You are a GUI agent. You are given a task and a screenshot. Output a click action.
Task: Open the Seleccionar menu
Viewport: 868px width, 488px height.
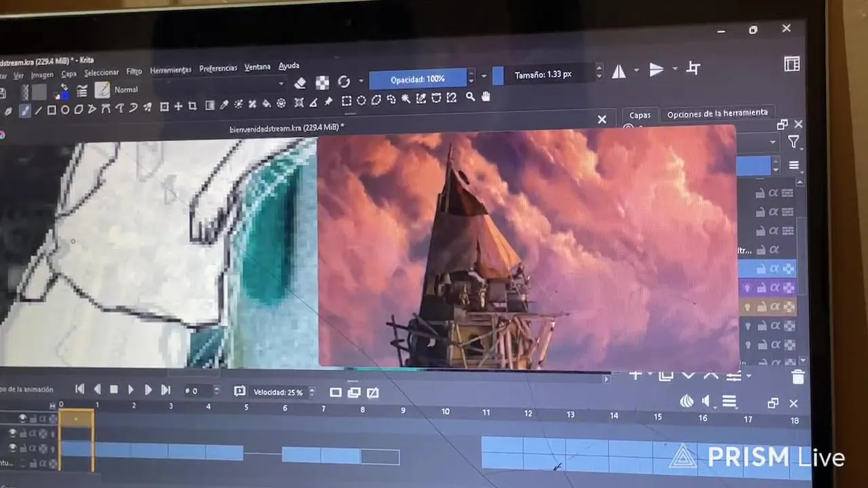click(102, 73)
